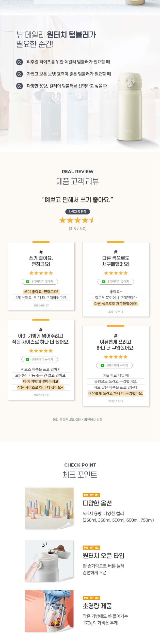Click the Naver Pay badge in 쓰기 좋아요 review
Viewport: 160px width, 644px height.
point(40,281)
